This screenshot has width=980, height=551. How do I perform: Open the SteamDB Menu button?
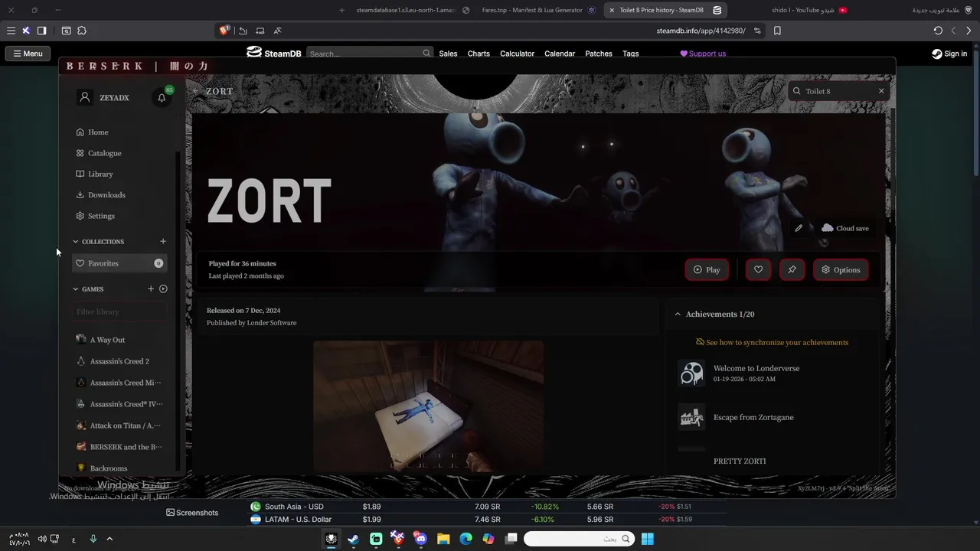coord(28,54)
